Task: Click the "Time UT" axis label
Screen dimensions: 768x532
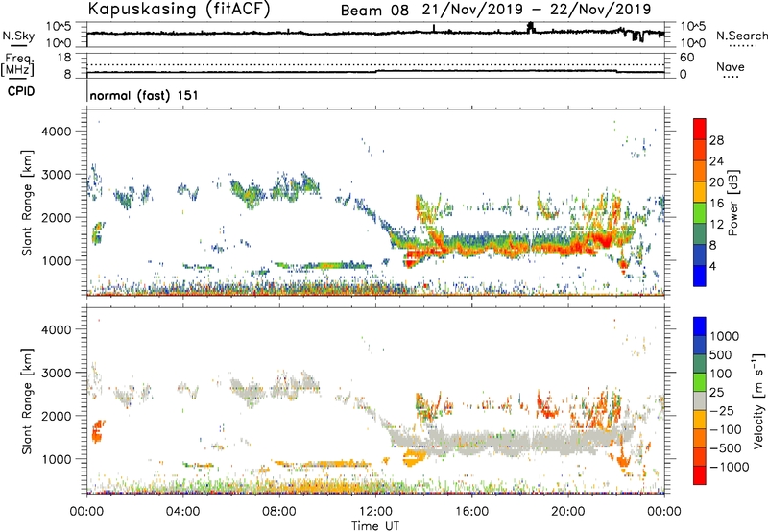Action: pos(375,526)
